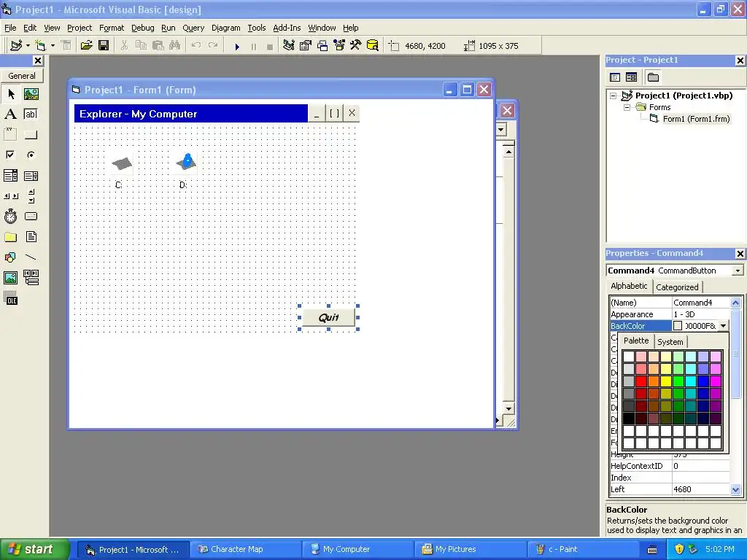Switch to the Alphabetic properties tab

tap(629, 286)
